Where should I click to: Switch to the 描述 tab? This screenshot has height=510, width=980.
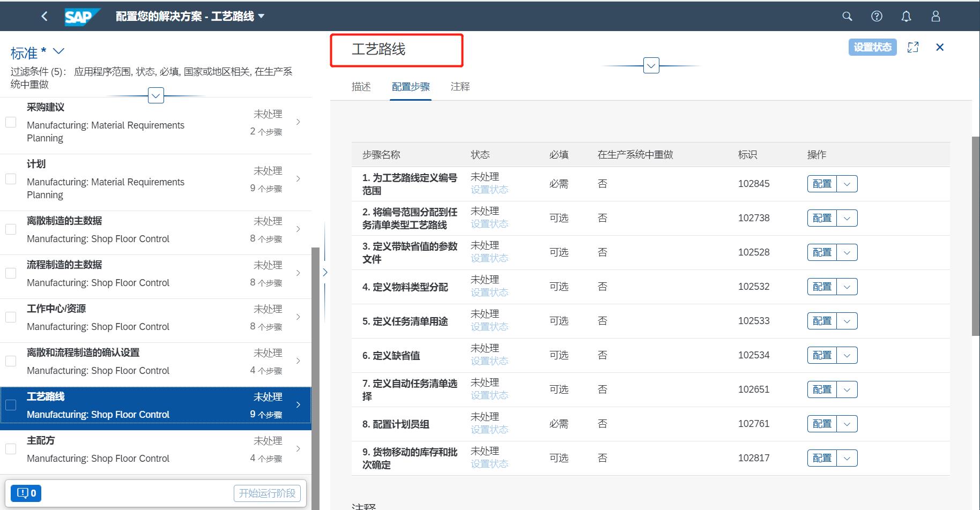tap(361, 86)
